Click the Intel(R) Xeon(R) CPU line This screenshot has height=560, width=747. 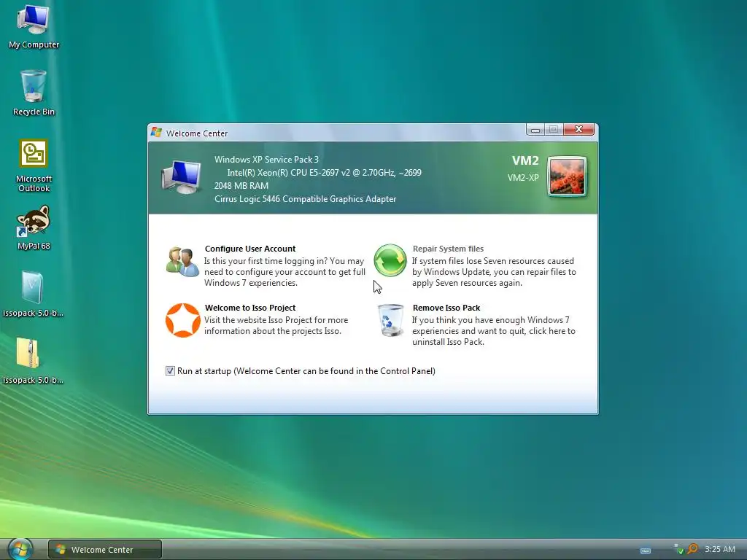(324, 172)
